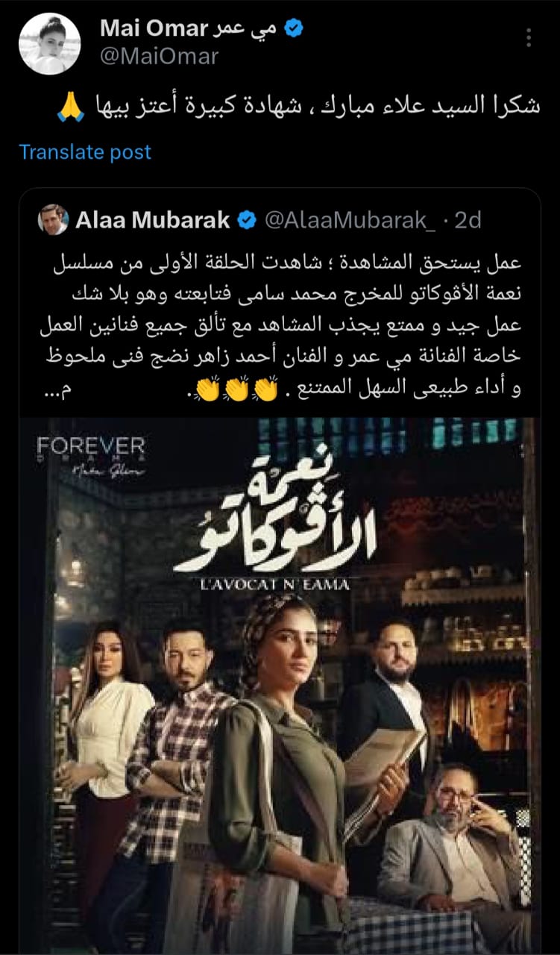Click Mai Omar's blue verified badge

tap(294, 30)
